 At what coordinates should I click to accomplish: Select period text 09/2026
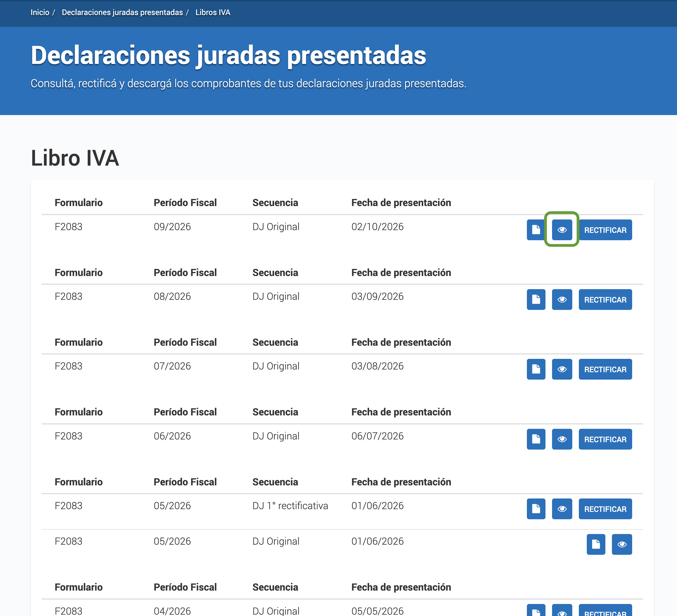[172, 227]
